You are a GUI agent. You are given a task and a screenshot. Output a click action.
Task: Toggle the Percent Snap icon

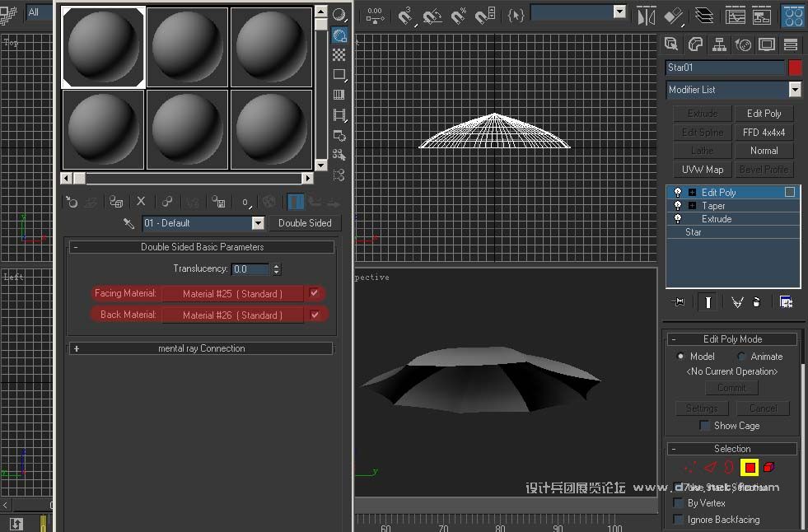pos(458,16)
